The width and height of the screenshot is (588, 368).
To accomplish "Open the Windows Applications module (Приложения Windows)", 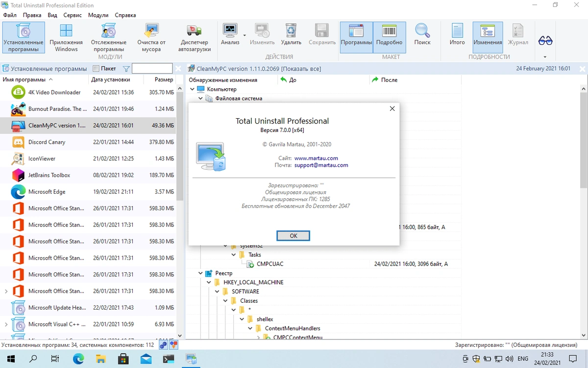I will [66, 38].
